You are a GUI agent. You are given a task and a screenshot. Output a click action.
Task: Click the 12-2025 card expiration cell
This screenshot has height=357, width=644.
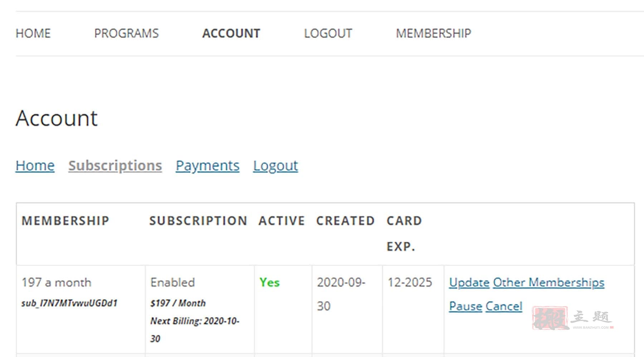click(x=410, y=283)
